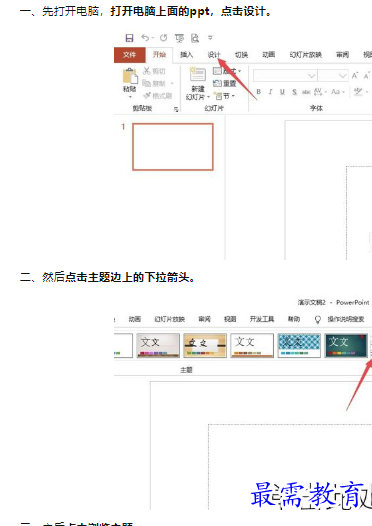Click the 剪切 (Cut) scissors icon
372x526 pixels.
pos(147,71)
